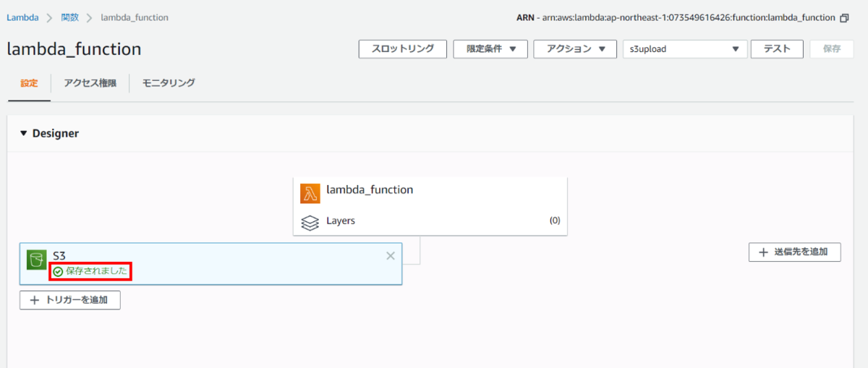The width and height of the screenshot is (868, 368).
Task: Click the orange Lambda function icon
Action: (x=310, y=193)
